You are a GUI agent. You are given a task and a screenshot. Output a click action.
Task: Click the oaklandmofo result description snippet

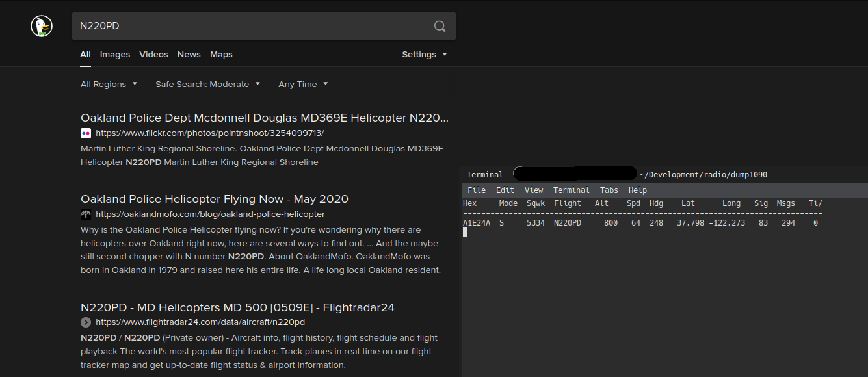(x=261, y=250)
